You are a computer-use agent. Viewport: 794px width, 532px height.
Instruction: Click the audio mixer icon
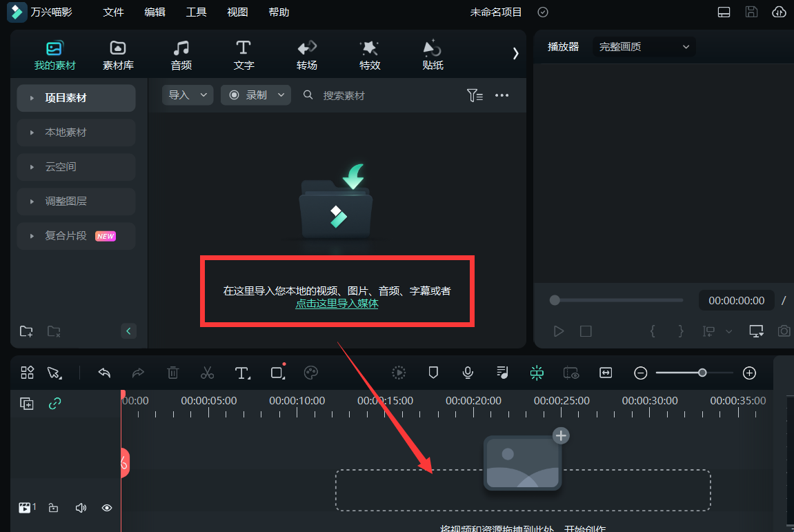point(502,373)
